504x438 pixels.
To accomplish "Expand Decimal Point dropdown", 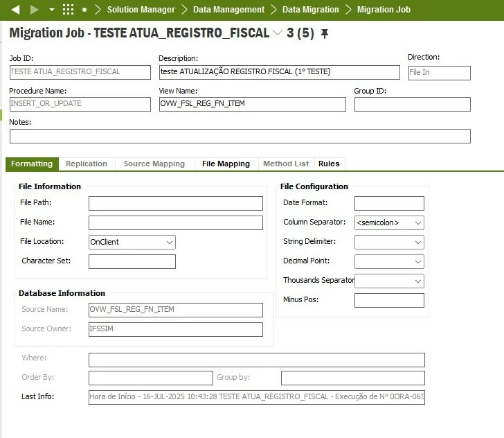I will pos(389,261).
